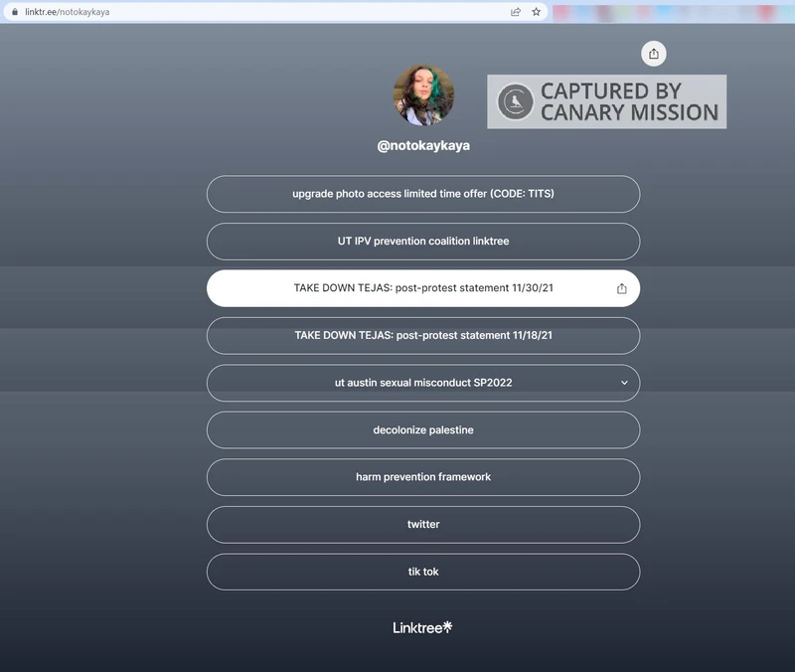Click the Canary Mission bird logo
The height and width of the screenshot is (672, 795).
click(515, 101)
